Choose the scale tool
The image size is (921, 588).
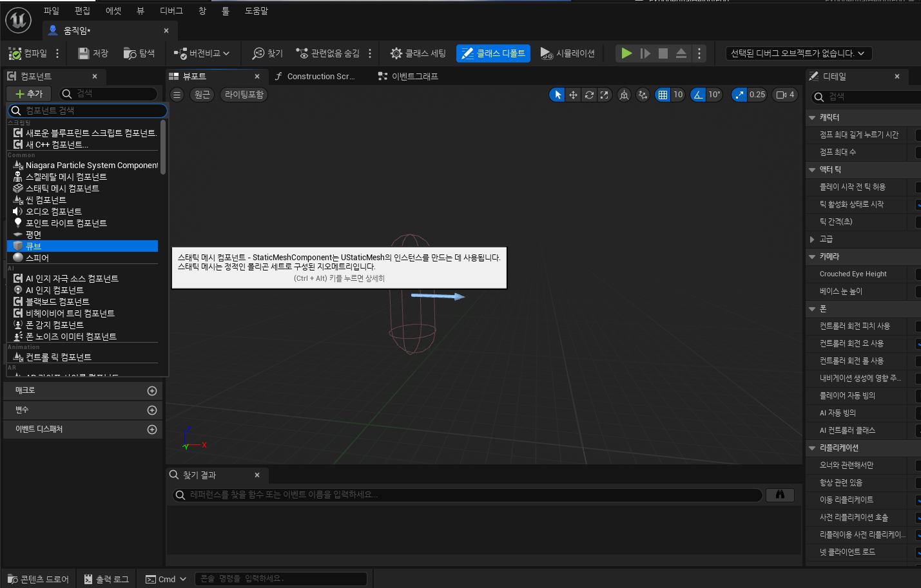click(604, 95)
